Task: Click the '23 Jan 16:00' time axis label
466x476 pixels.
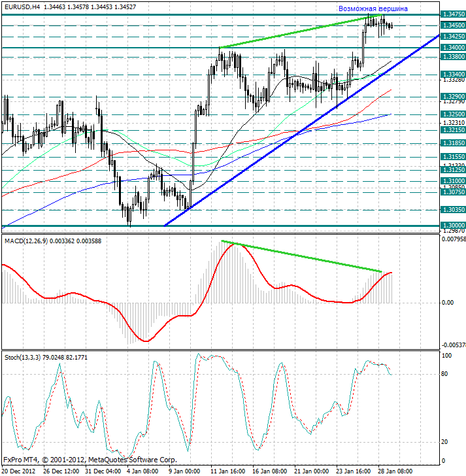Action: tap(354, 471)
